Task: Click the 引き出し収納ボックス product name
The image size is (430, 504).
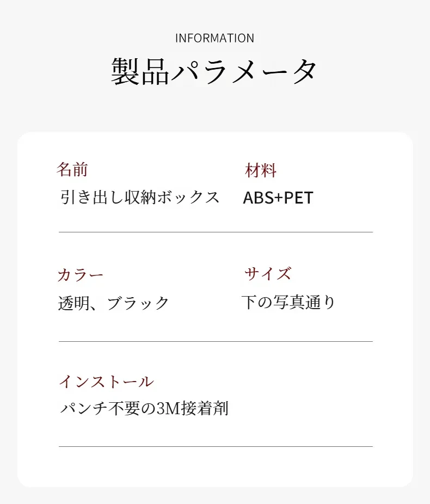Action: 140,196
